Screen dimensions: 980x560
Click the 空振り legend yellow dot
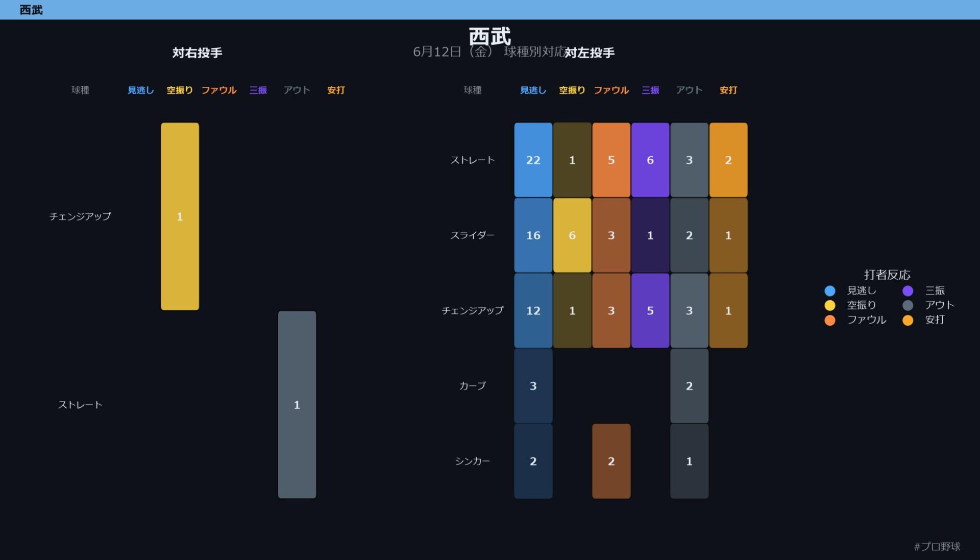click(x=829, y=305)
